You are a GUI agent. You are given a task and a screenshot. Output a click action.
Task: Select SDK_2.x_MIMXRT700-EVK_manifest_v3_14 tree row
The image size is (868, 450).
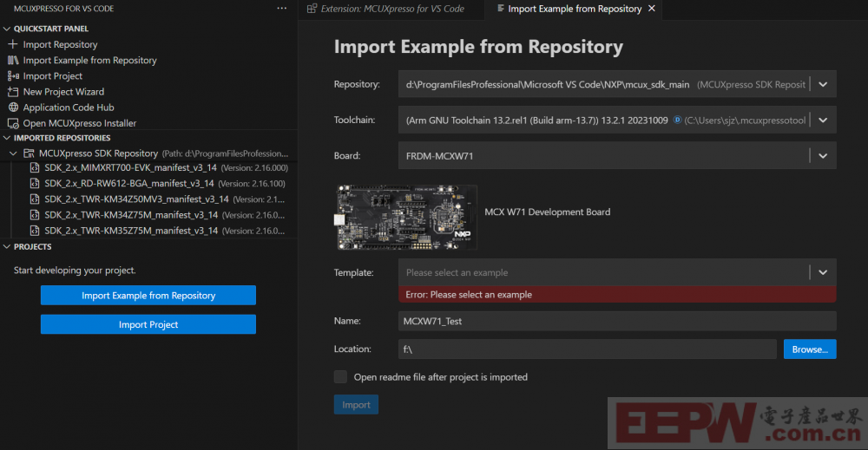pyautogui.click(x=149, y=167)
